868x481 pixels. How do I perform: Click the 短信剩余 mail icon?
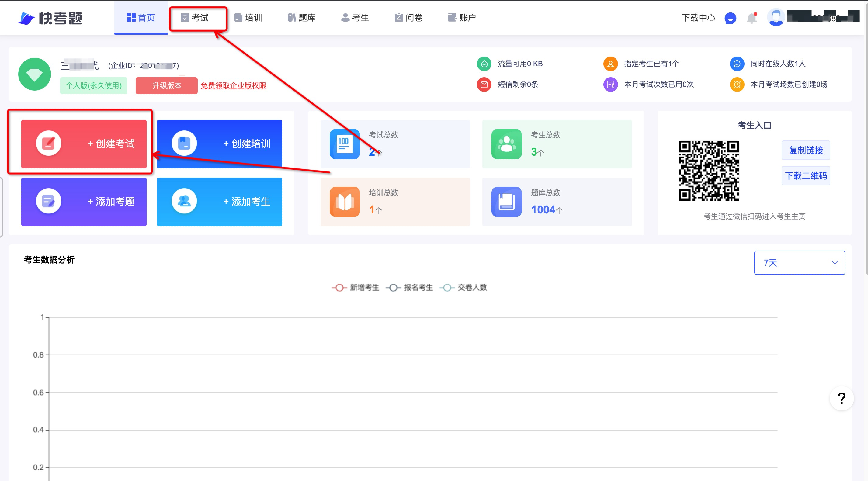(484, 84)
